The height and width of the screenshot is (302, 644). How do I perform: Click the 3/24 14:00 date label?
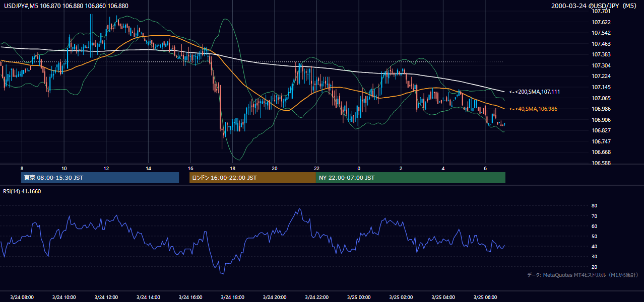[x=148, y=297]
